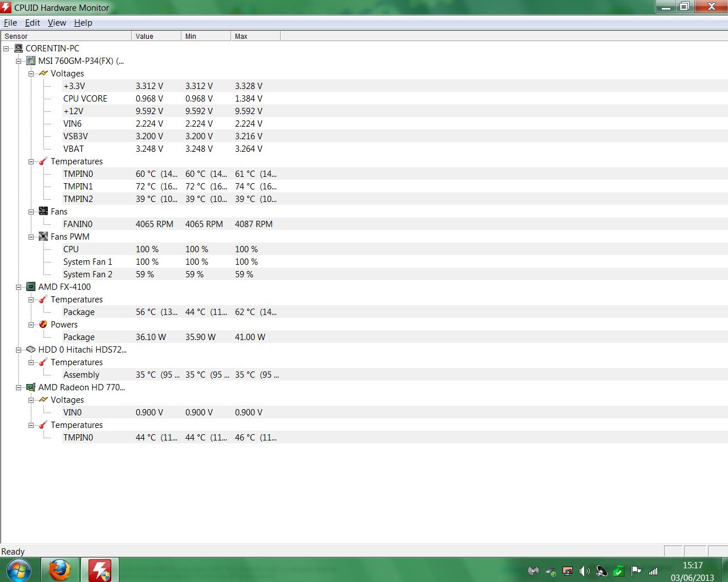Click the HDD Temperatures thermometer icon
Screen dimensions: 728x582
pos(43,362)
